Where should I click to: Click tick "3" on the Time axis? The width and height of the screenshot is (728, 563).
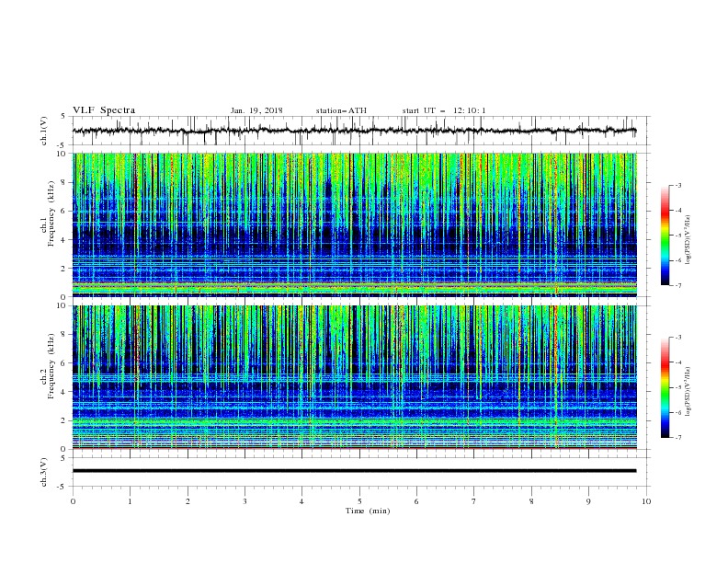tap(245, 501)
